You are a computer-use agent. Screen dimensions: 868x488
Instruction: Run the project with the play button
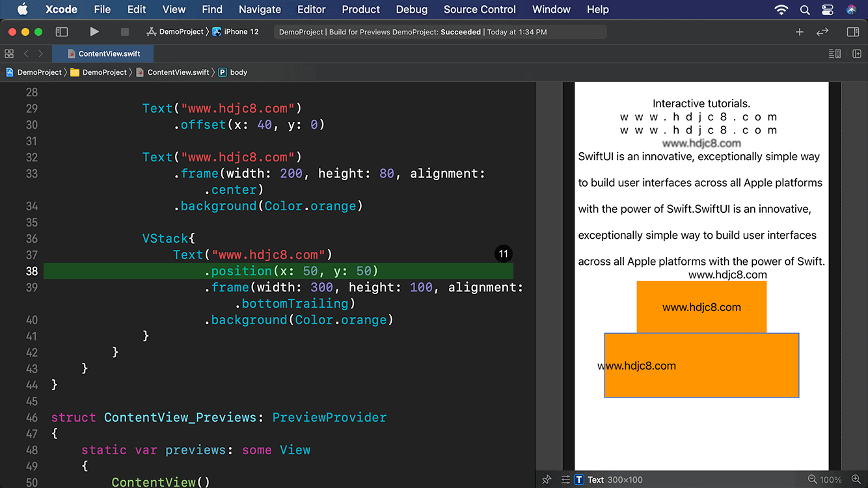click(x=94, y=31)
